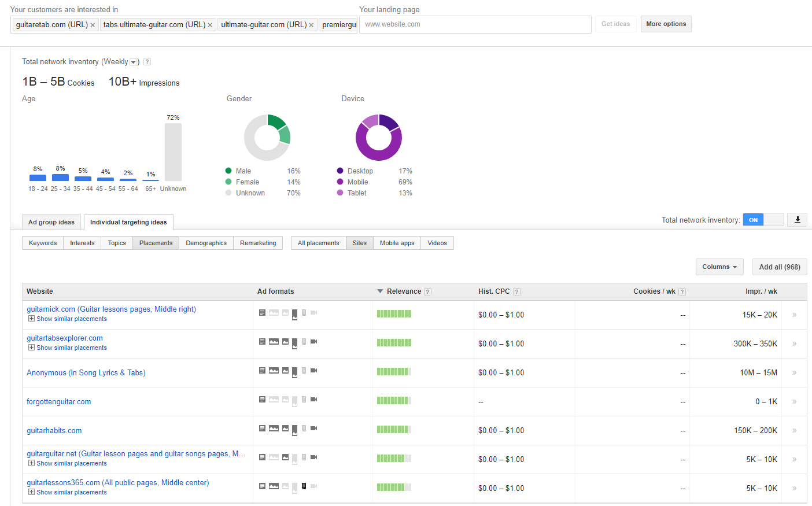The image size is (812, 506).
Task: Click the Website column header
Action: (40, 291)
